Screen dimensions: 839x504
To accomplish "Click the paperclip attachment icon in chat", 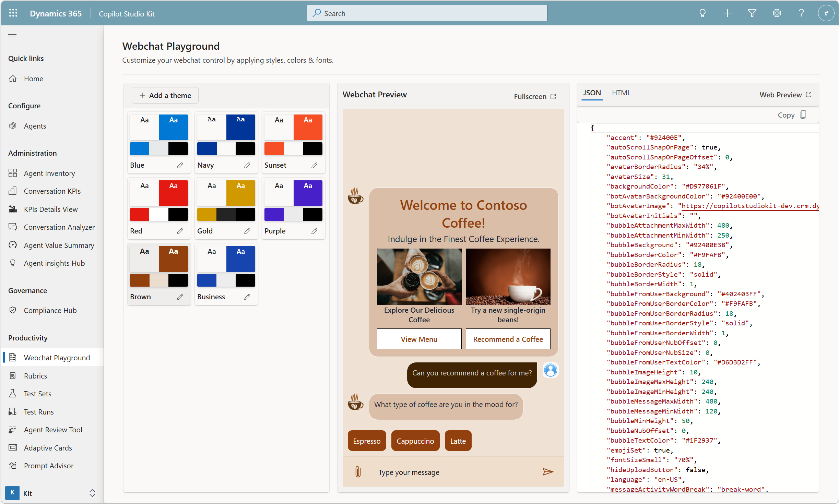I will click(358, 472).
